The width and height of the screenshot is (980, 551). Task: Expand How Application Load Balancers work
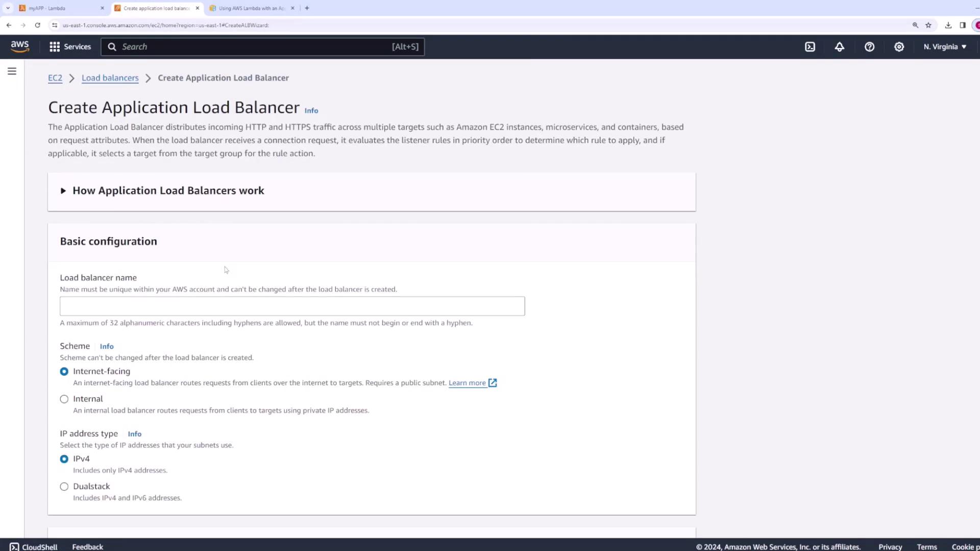click(168, 191)
